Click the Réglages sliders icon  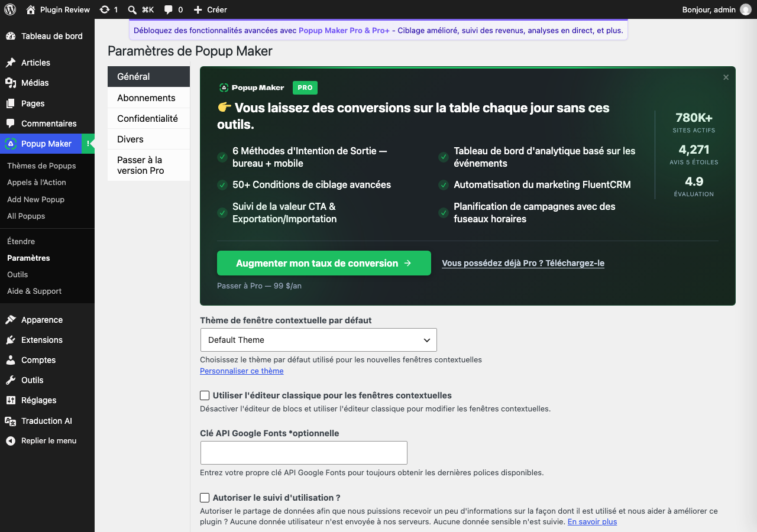pyautogui.click(x=11, y=400)
